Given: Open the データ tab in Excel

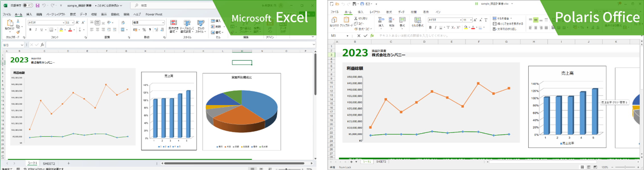Looking at the screenshot, I should [x=83, y=14].
